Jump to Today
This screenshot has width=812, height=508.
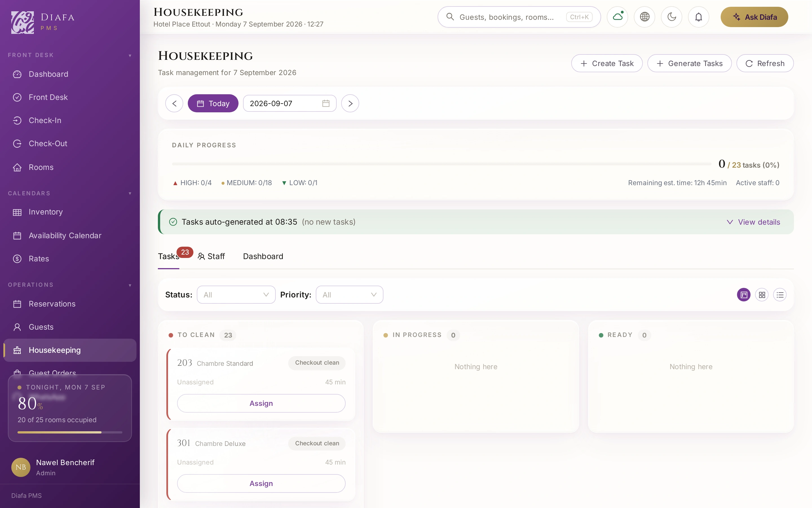(213, 104)
